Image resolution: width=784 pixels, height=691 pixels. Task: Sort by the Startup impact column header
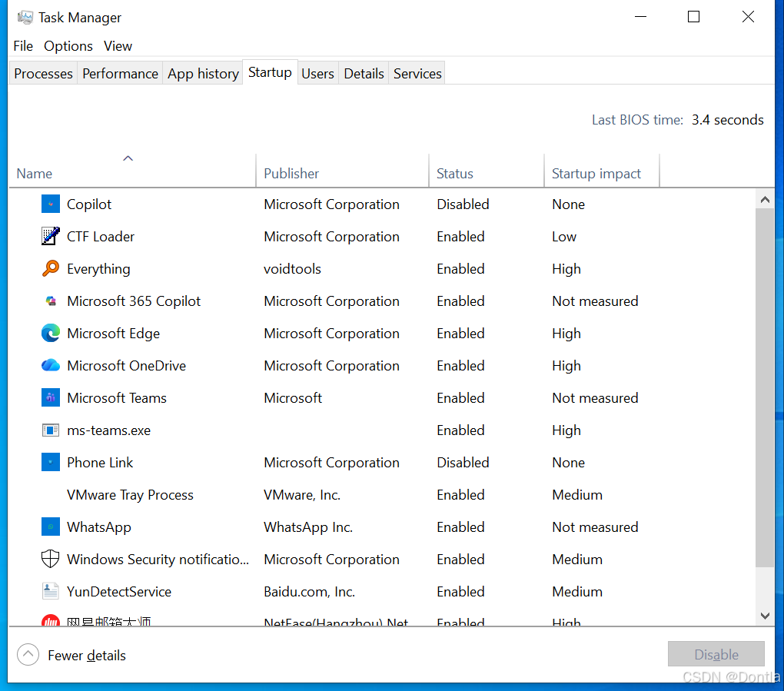click(x=602, y=170)
